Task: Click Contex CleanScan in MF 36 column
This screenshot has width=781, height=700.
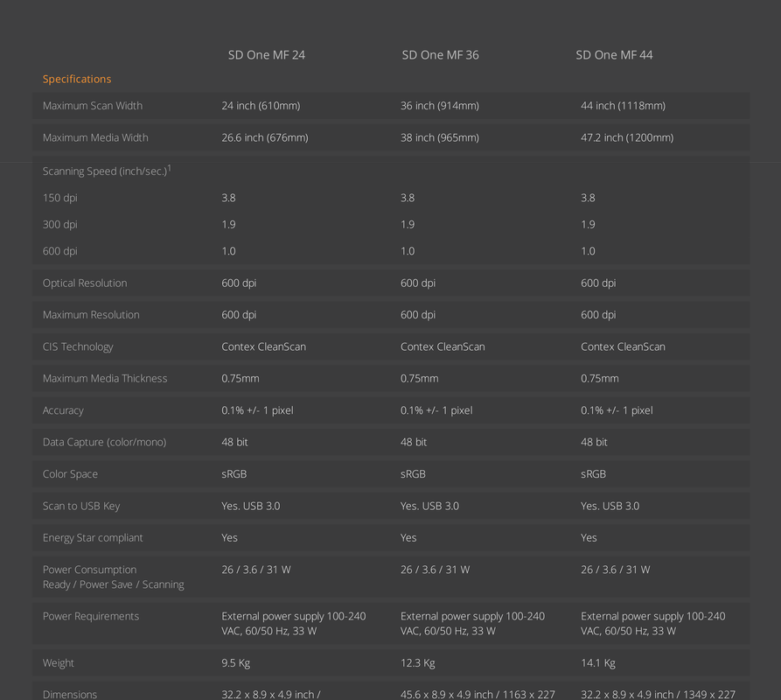Action: click(443, 346)
